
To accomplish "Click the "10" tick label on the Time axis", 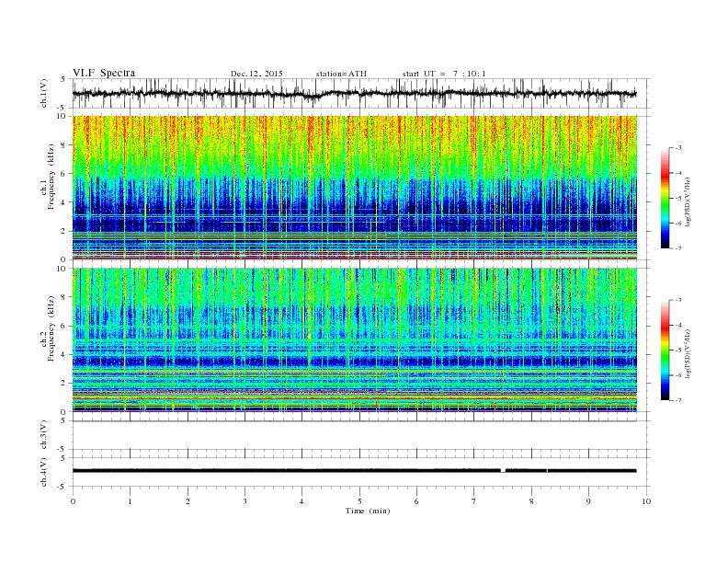I will point(646,501).
